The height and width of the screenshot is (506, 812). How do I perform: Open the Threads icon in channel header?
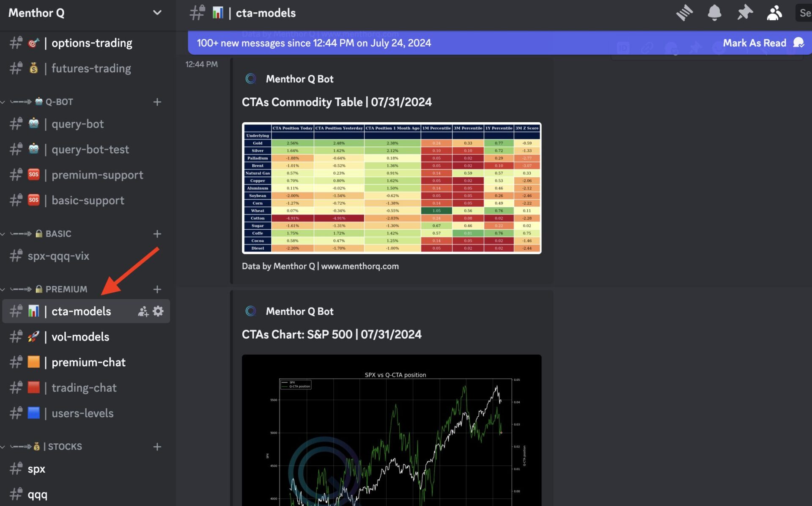pyautogui.click(x=684, y=13)
